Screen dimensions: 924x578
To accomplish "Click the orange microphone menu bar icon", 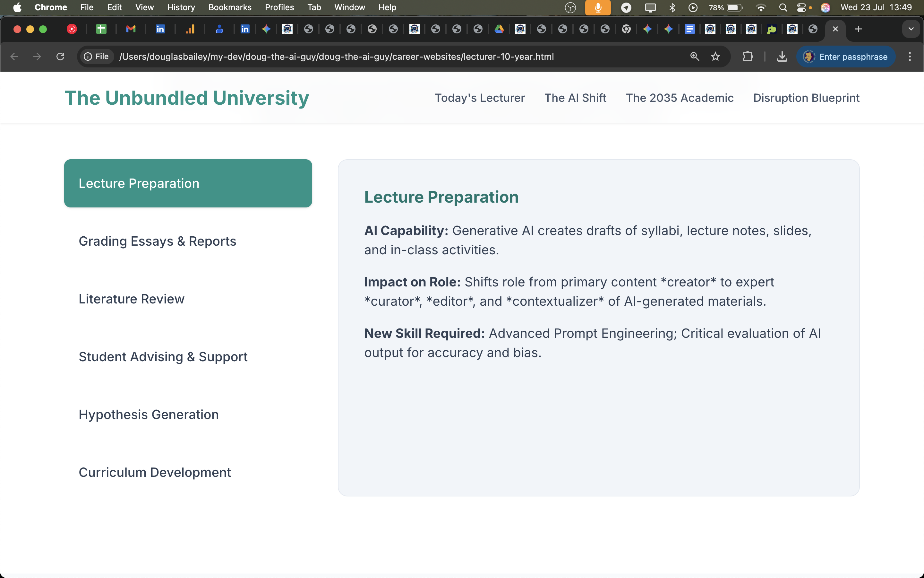I will 597,7.
